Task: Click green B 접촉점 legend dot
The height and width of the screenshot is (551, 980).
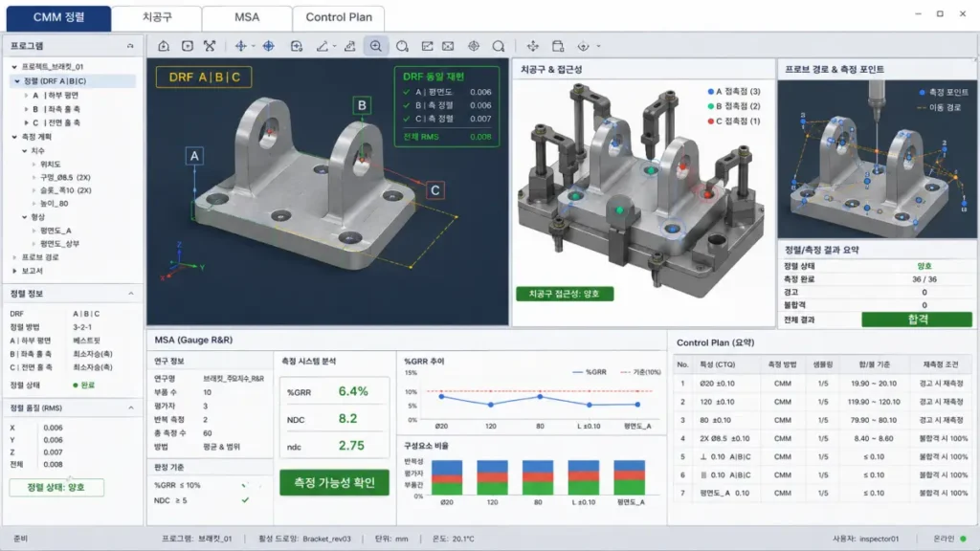Action: pyautogui.click(x=711, y=106)
